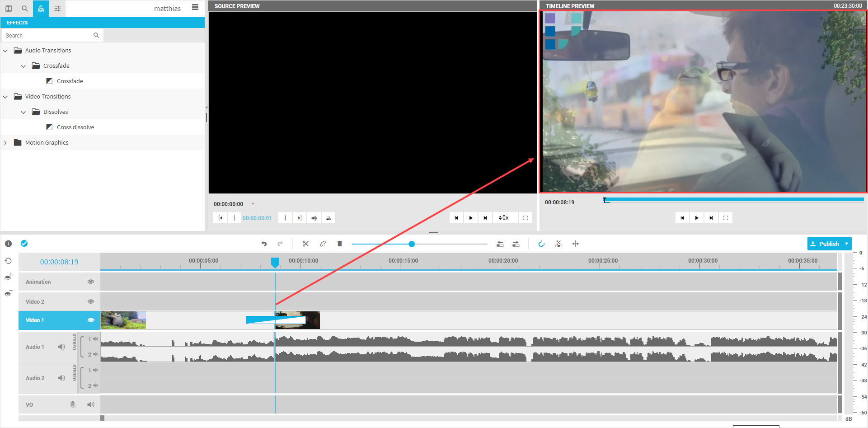Click the scissors cut tool
Screen dimensions: 868x428
(x=305, y=244)
